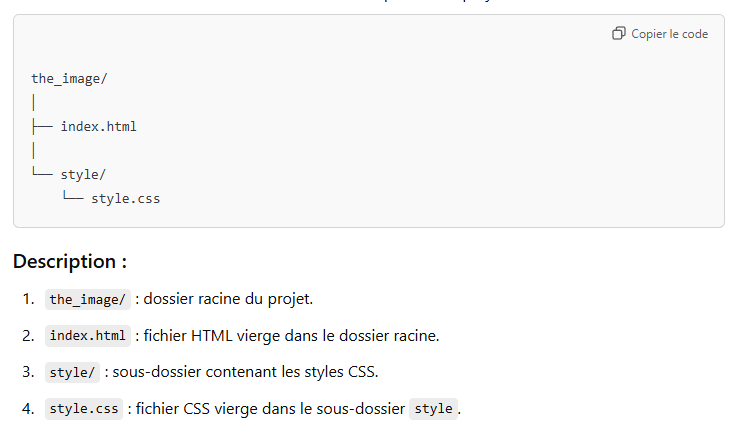Screen dimensions: 746x439
Task: Click the "style.css" inline code chip in list
Action: (84, 409)
